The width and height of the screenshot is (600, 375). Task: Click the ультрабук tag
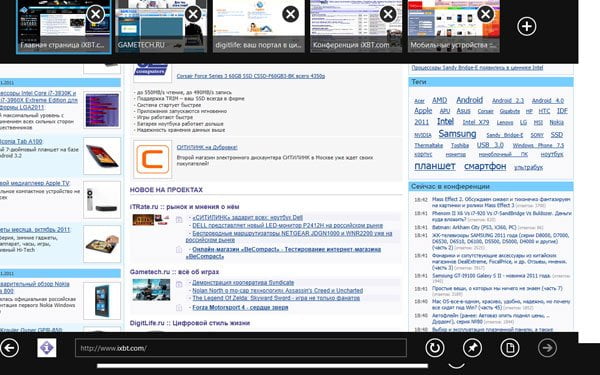click(x=528, y=168)
